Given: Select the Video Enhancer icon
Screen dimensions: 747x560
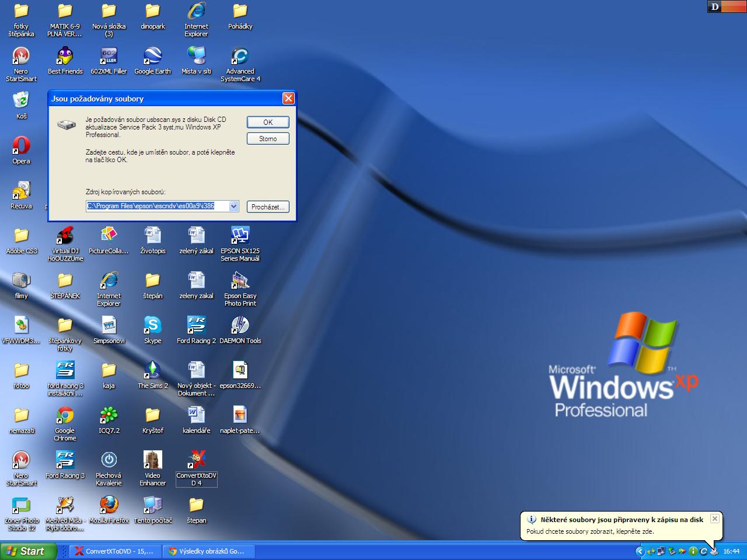Looking at the screenshot, I should (x=153, y=468).
